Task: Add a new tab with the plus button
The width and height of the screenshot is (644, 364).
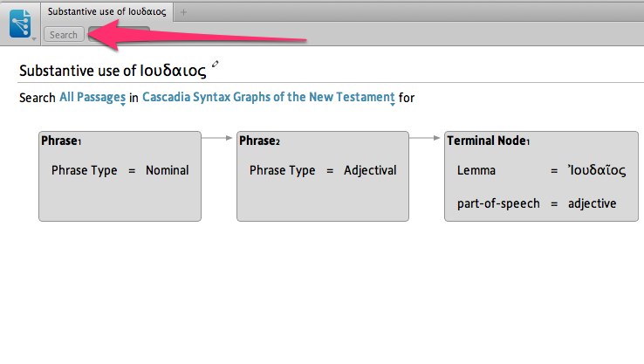Action: pyautogui.click(x=183, y=11)
